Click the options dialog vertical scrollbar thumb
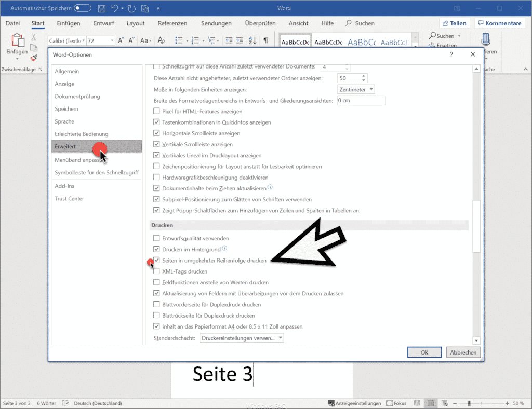This screenshot has width=532, height=409. pos(476,226)
